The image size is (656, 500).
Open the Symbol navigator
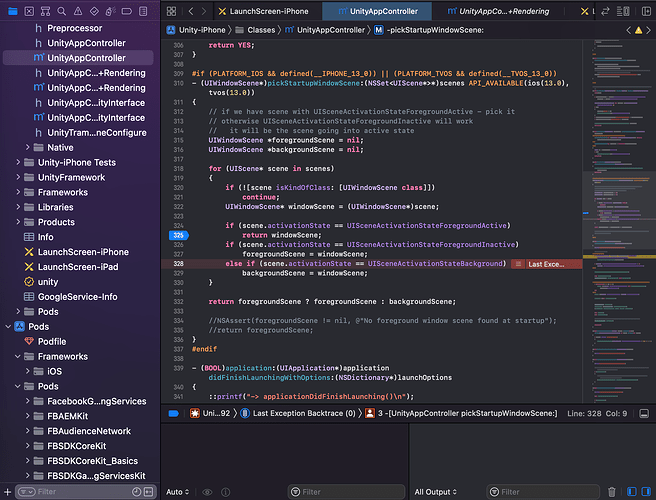[45, 11]
